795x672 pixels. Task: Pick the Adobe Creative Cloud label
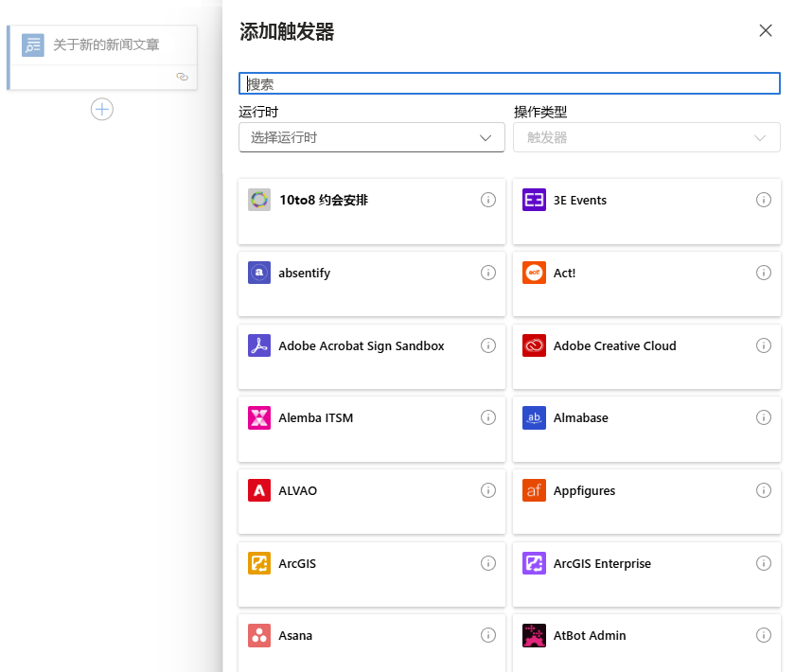pyautogui.click(x=615, y=345)
